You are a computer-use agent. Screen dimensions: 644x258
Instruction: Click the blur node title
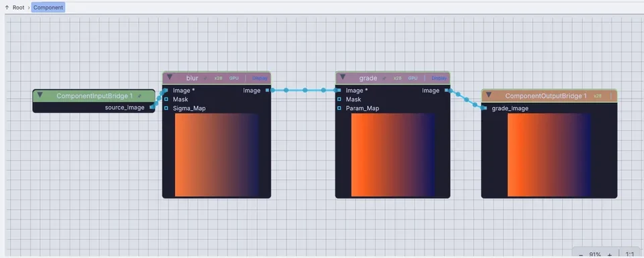pyautogui.click(x=193, y=78)
